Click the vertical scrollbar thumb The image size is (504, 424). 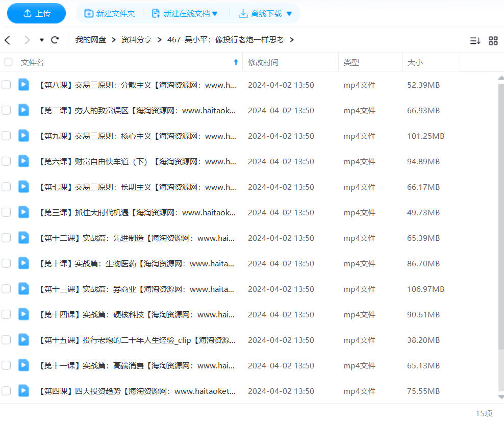501,216
